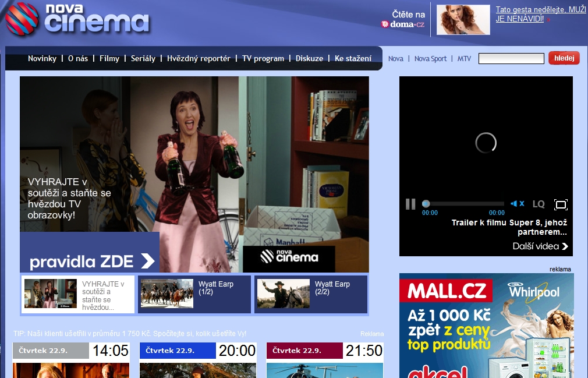The image size is (588, 378).
Task: Open Další videa arrow link
Action: click(x=565, y=246)
